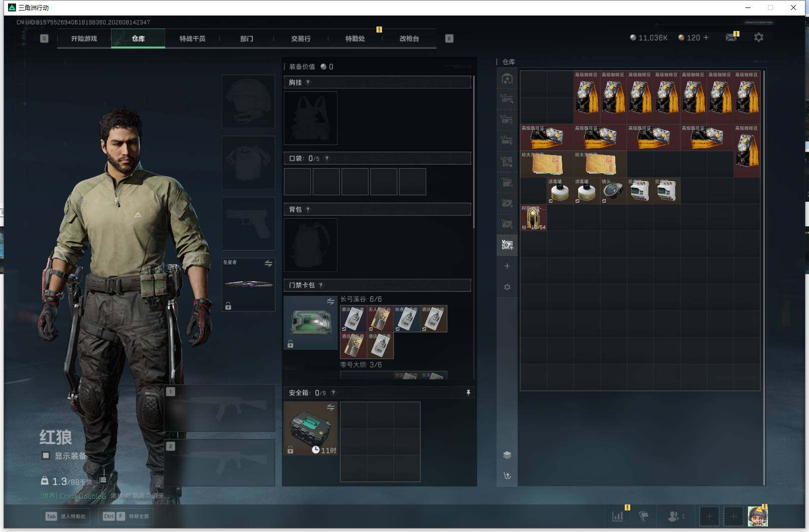This screenshot has height=532, width=809.
Task: Open the flag icon in bottom bar
Action: (x=644, y=516)
